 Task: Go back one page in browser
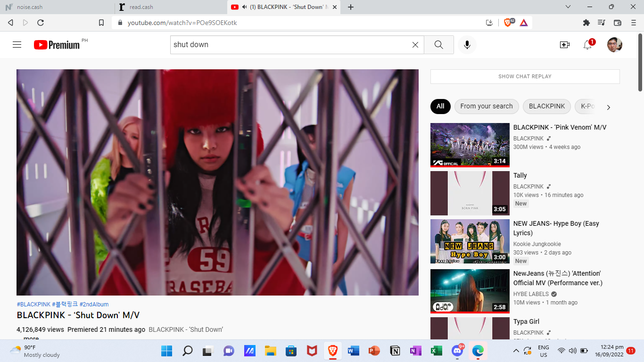11,23
